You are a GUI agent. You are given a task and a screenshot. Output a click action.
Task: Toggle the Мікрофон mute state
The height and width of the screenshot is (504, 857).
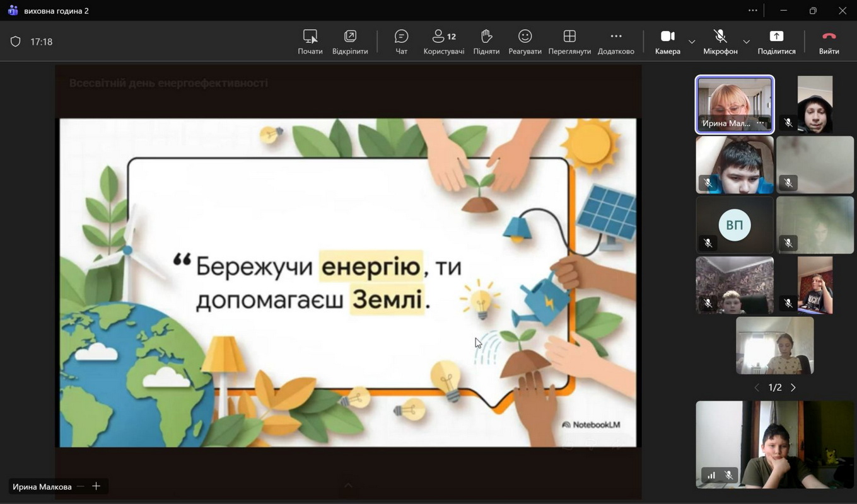(x=720, y=42)
